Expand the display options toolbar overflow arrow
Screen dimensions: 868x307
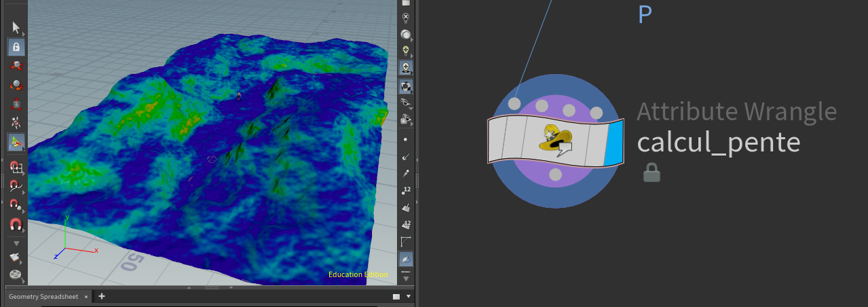pos(406,277)
